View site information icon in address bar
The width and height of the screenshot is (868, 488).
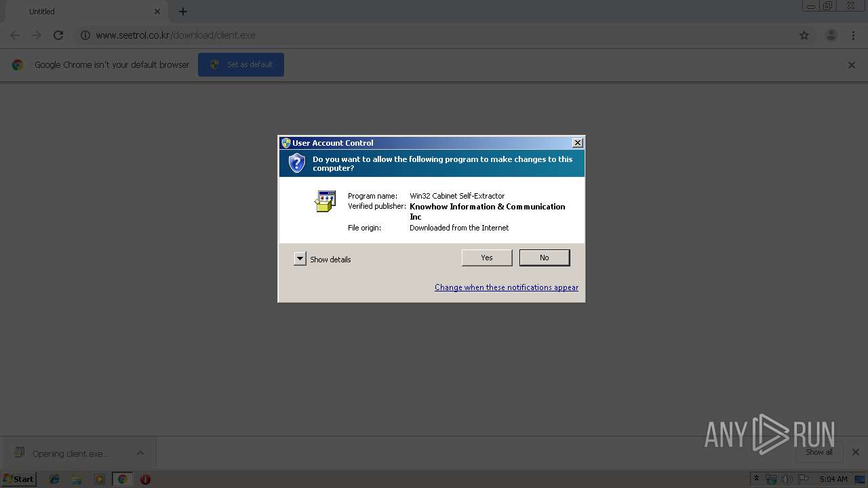[85, 35]
